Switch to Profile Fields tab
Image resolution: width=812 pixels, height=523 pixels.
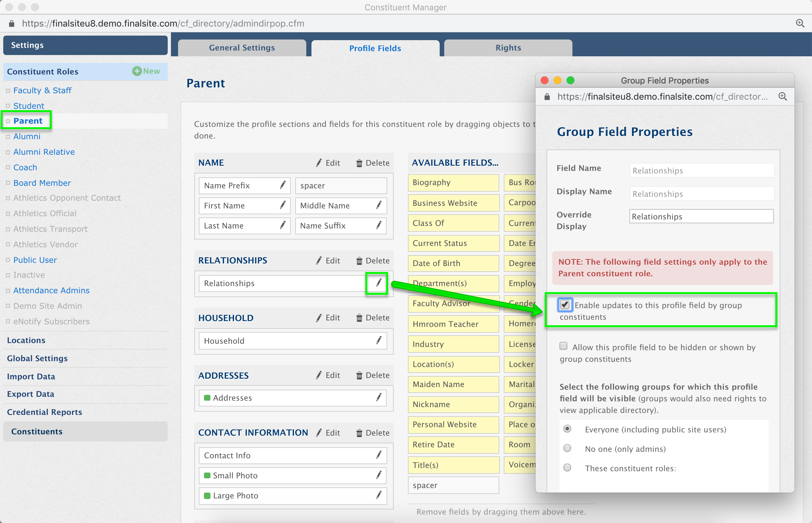pos(375,48)
